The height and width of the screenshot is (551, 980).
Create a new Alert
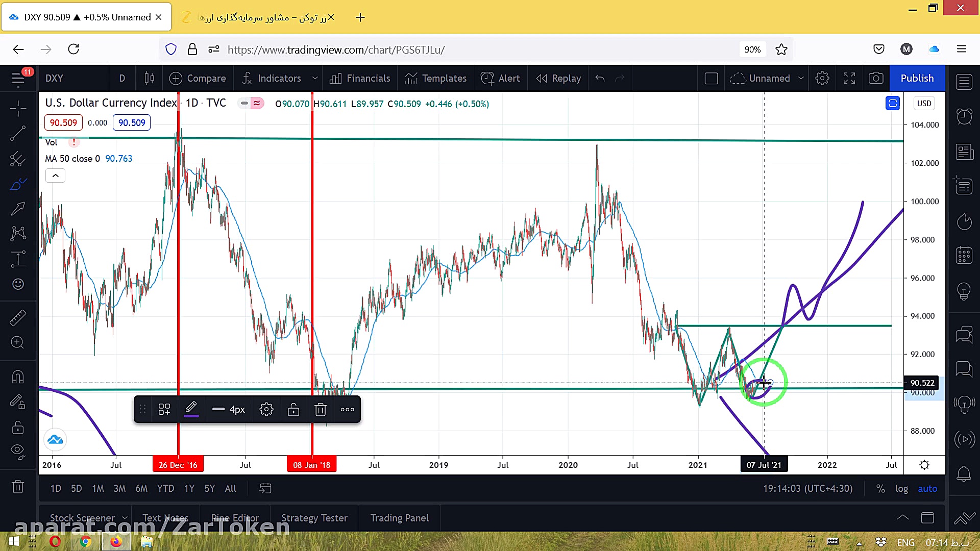pos(501,78)
